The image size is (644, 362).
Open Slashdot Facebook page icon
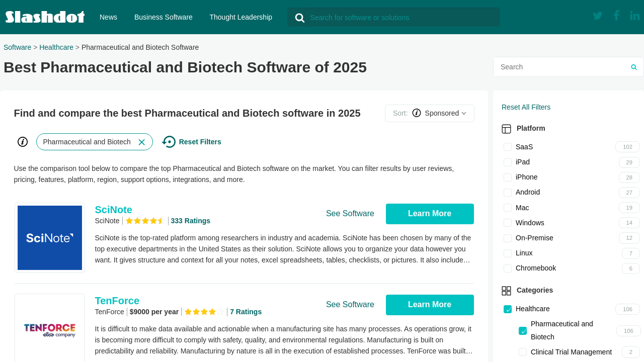[616, 16]
